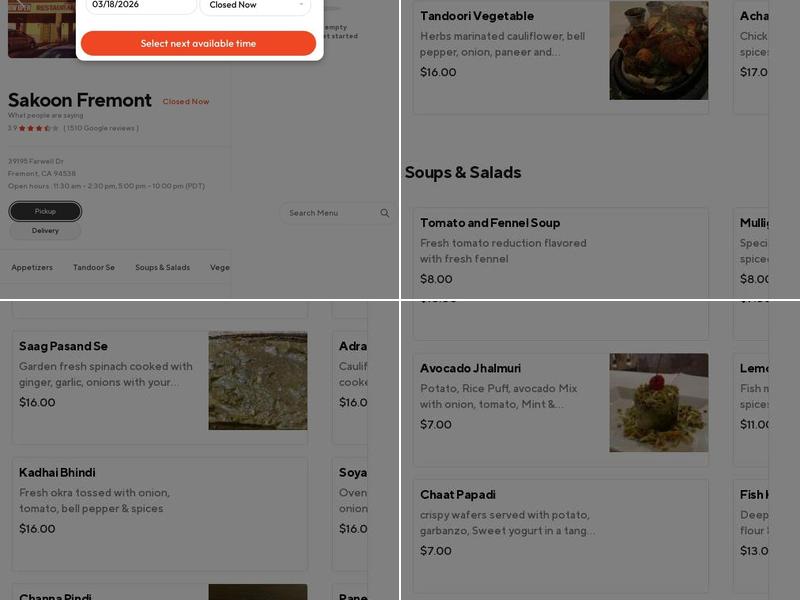Open the Closed Now time dropdown
Screen dimensions: 800x600
255,6
